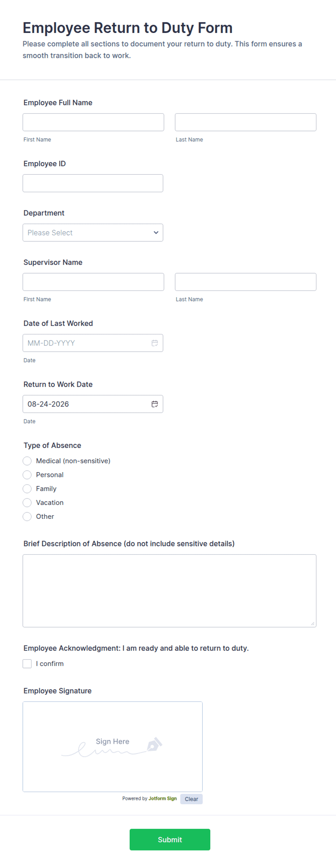Image resolution: width=336 pixels, height=868 pixels.
Task: Open the Please Select department dropdown
Action: pyautogui.click(x=93, y=233)
